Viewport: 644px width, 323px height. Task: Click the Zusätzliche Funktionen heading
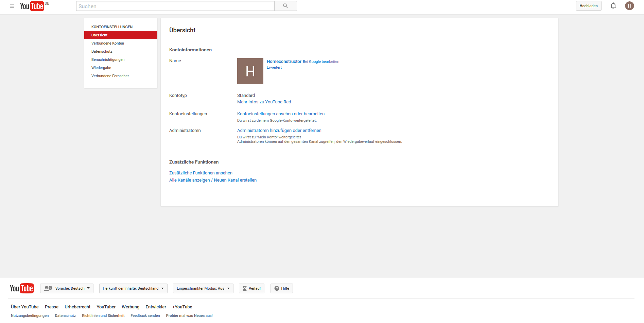[194, 162]
